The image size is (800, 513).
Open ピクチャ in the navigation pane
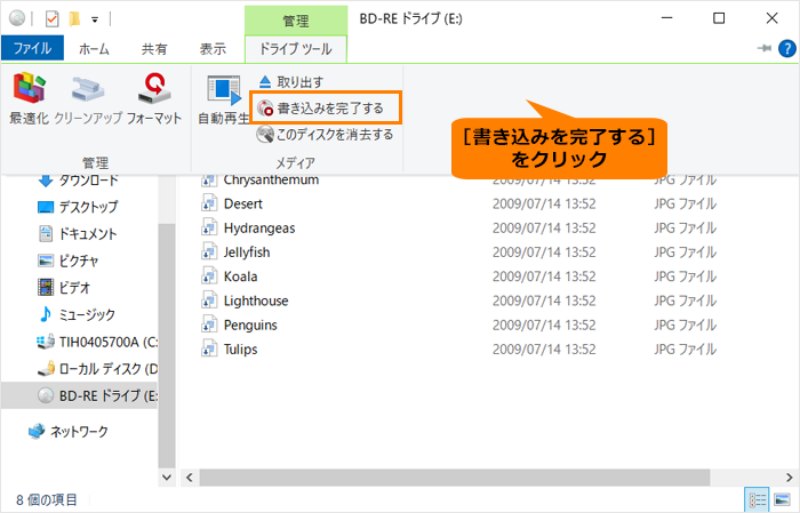[x=68, y=261]
